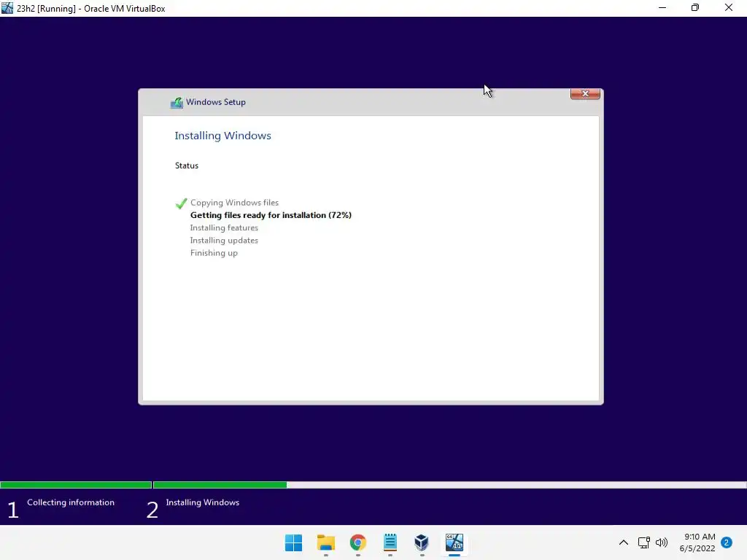The height and width of the screenshot is (560, 747).
Task: Launch Google Chrome from taskbar
Action: pos(357,542)
